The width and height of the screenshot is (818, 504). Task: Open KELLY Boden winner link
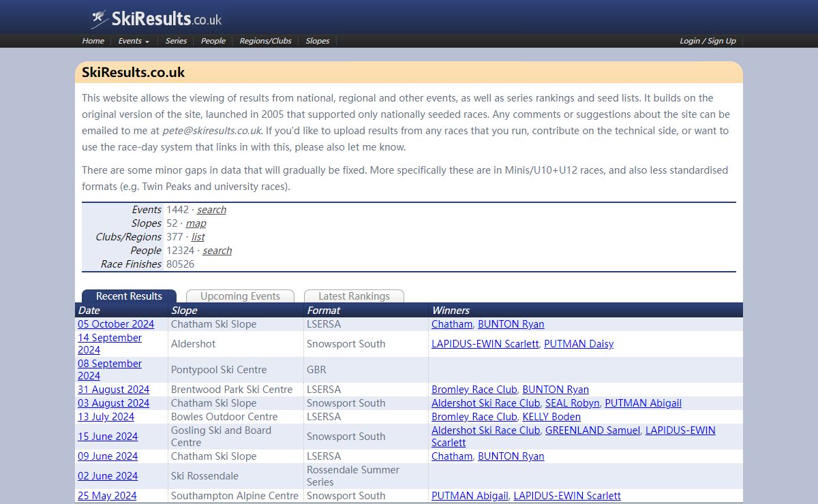tap(551, 417)
